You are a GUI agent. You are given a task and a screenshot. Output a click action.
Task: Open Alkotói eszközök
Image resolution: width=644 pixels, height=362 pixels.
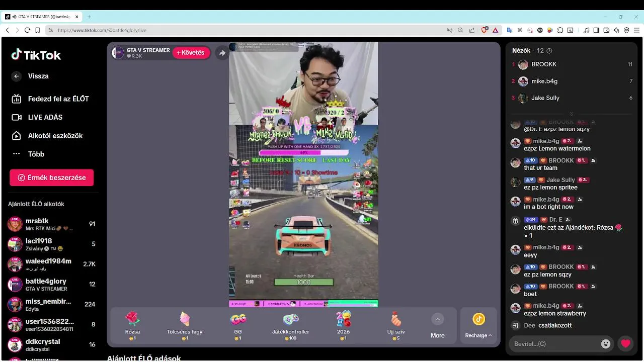click(47, 136)
